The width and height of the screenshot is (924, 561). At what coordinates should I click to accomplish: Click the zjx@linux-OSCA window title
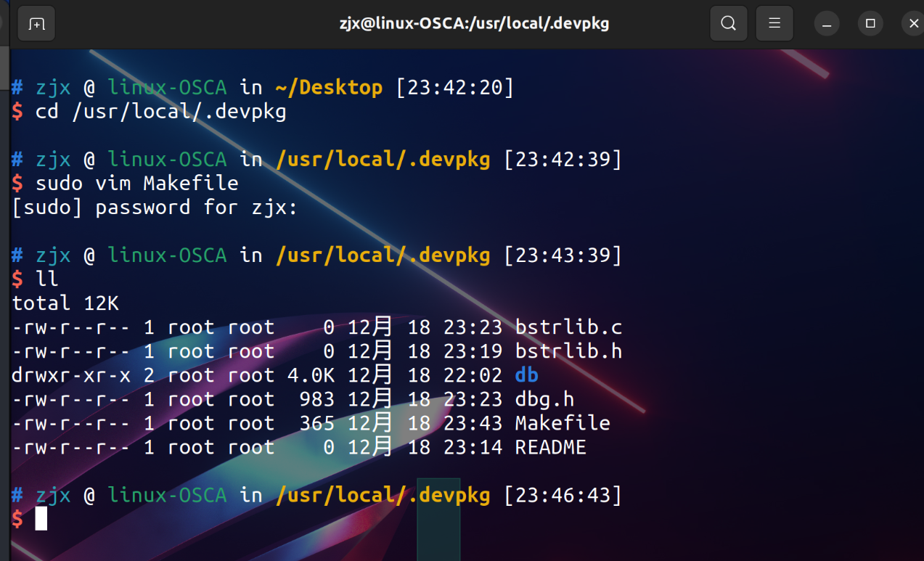point(474,24)
